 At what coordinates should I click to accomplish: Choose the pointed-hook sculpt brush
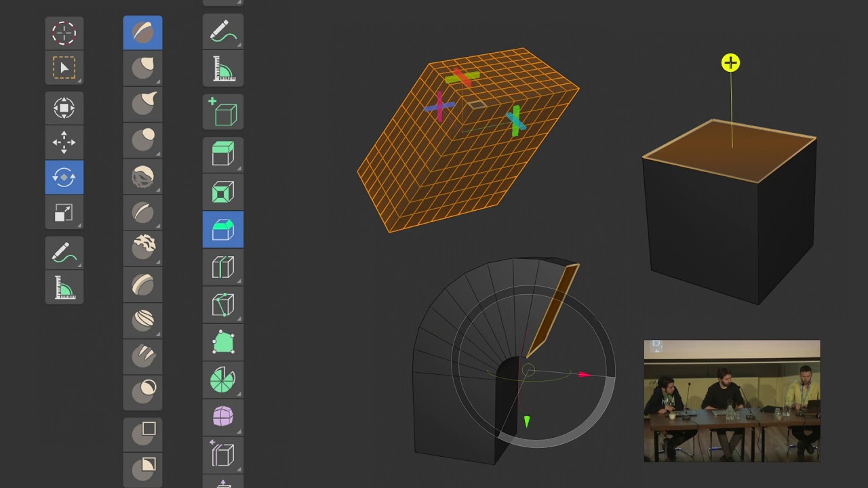click(142, 103)
